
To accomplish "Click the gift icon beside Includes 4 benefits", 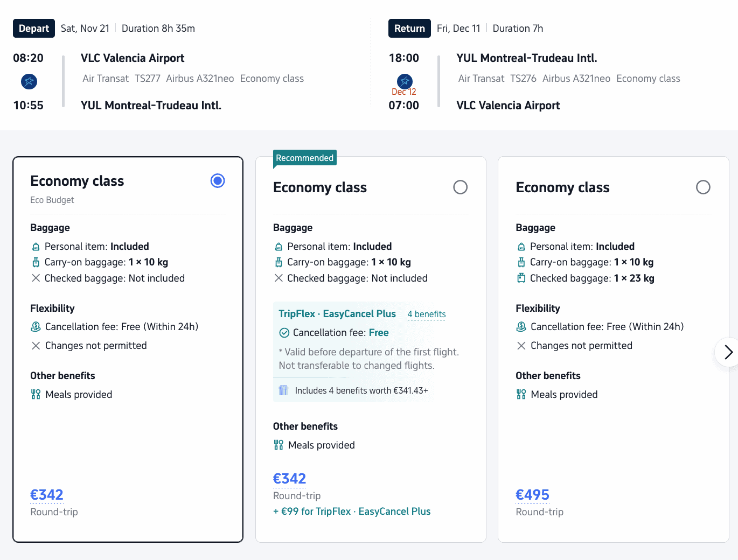I will (283, 390).
